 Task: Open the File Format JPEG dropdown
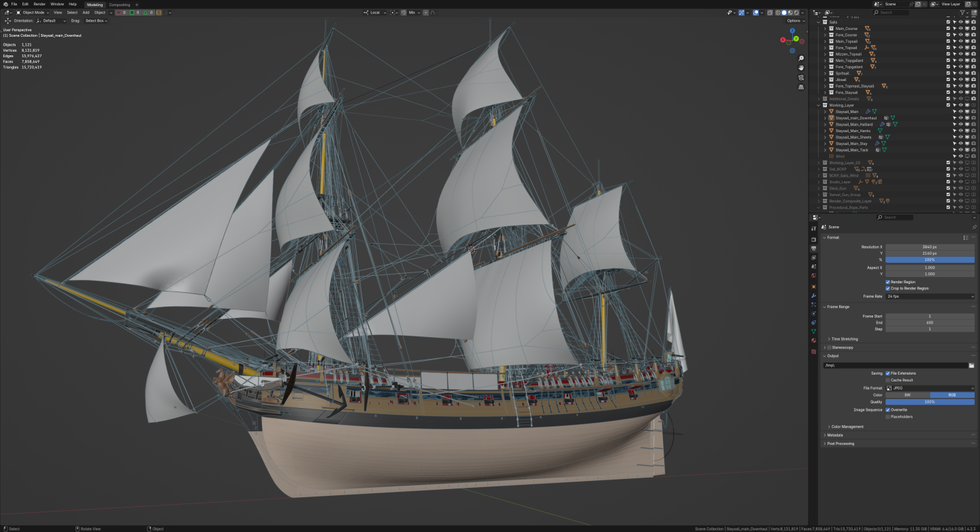point(930,388)
